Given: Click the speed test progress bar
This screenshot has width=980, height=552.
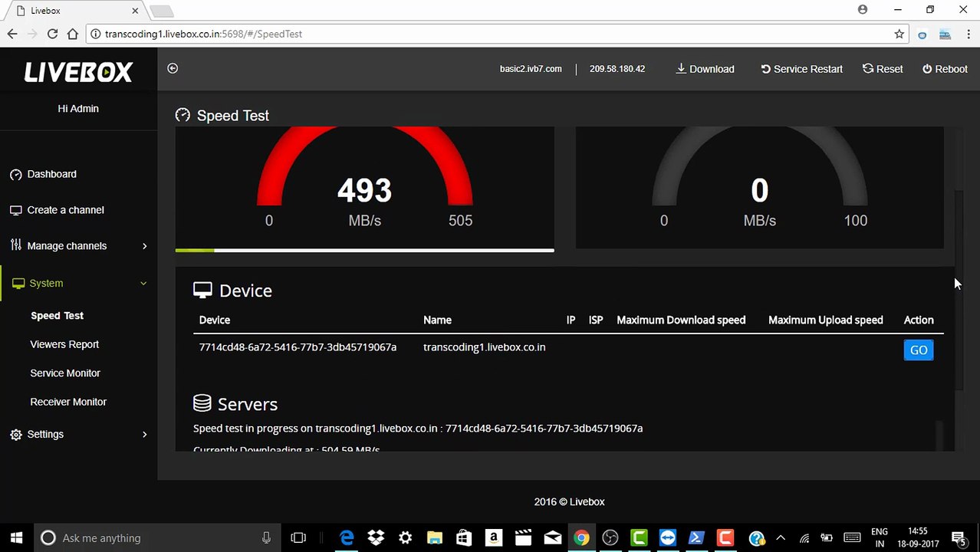Looking at the screenshot, I should coord(365,250).
